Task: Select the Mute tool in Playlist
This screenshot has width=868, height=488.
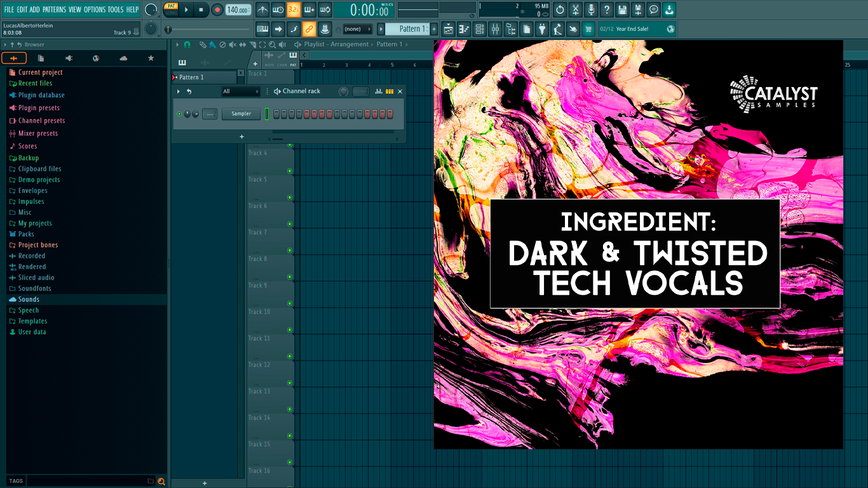Action: (233, 44)
